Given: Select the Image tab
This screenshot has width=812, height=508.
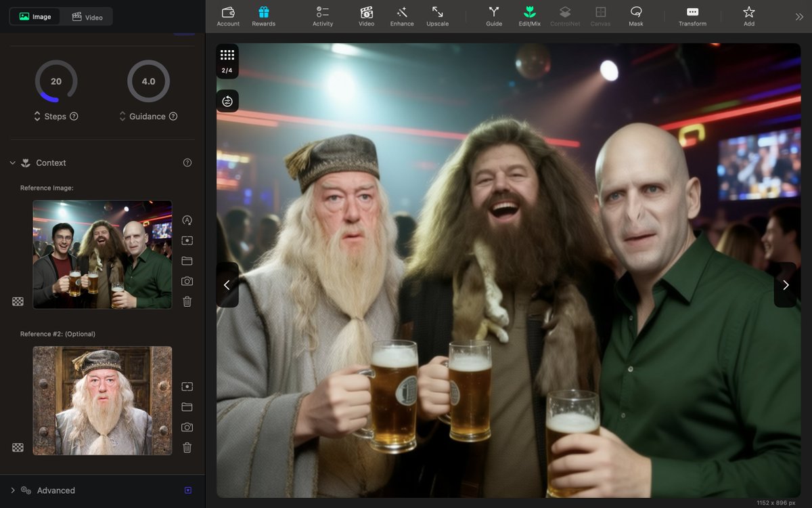Looking at the screenshot, I should click(x=35, y=17).
